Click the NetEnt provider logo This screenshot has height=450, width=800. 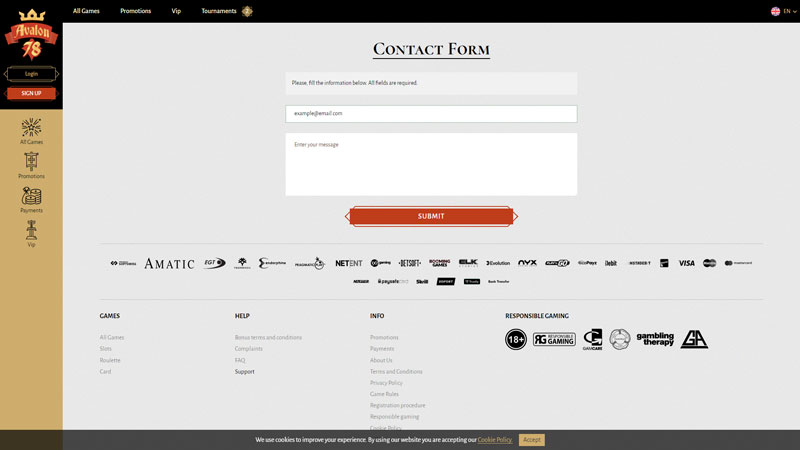click(x=348, y=263)
